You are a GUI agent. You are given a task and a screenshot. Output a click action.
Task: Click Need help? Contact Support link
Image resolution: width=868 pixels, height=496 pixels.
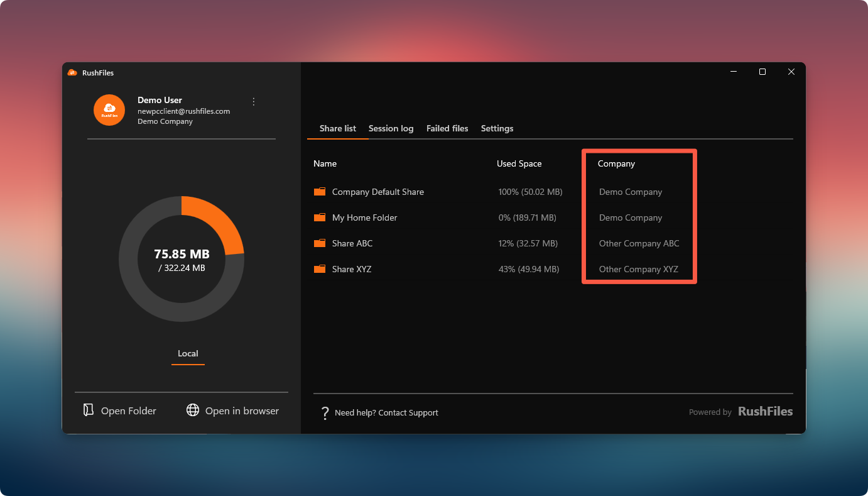[386, 413]
